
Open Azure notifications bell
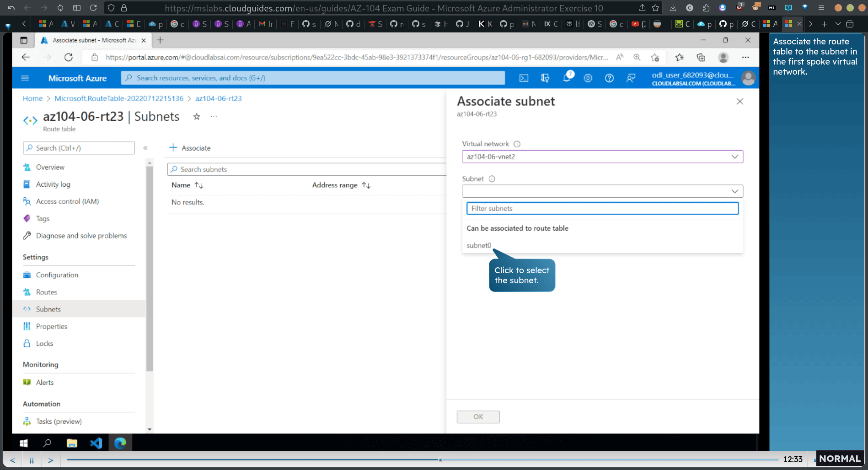coord(567,78)
